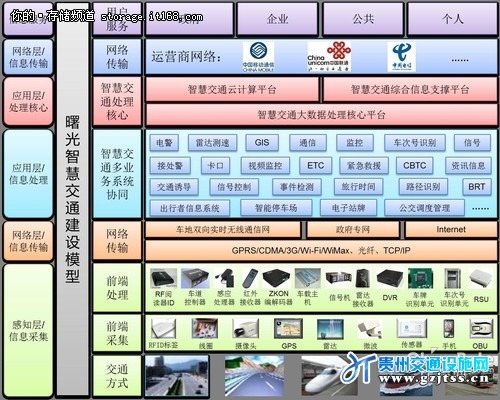Viewport: 500px width, 400px height.
Task: Click the RSU device icon
Action: pos(481,279)
